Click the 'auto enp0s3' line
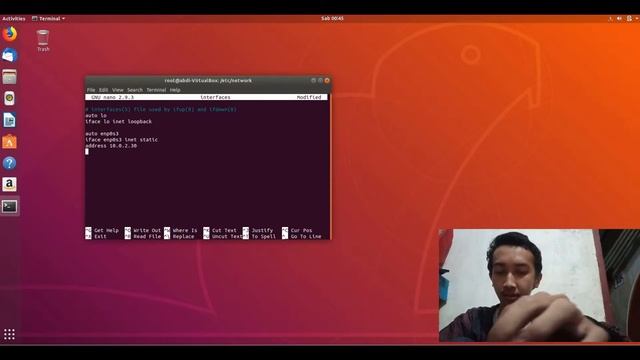 (102, 133)
